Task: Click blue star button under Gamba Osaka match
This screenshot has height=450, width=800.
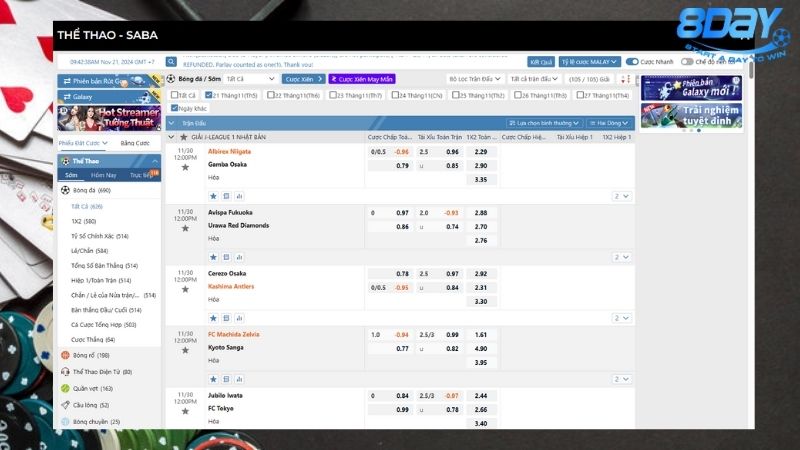Action: (213, 196)
